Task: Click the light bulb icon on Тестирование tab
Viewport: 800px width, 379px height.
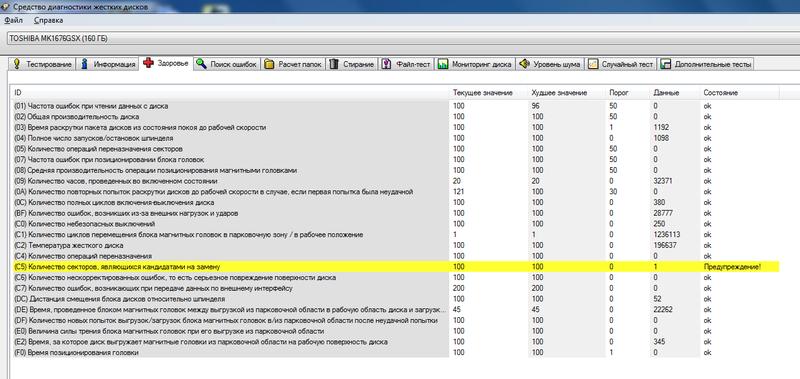Action: pyautogui.click(x=17, y=64)
